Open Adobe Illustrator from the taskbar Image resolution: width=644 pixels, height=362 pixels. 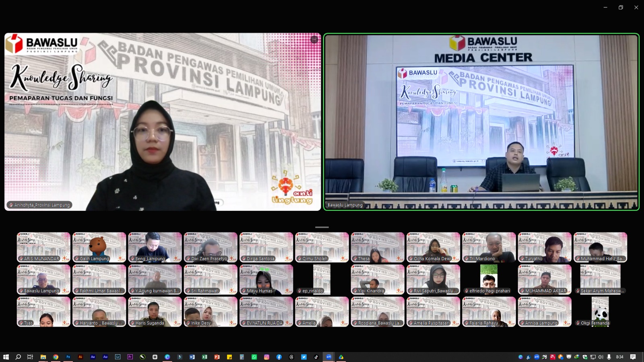(80, 357)
